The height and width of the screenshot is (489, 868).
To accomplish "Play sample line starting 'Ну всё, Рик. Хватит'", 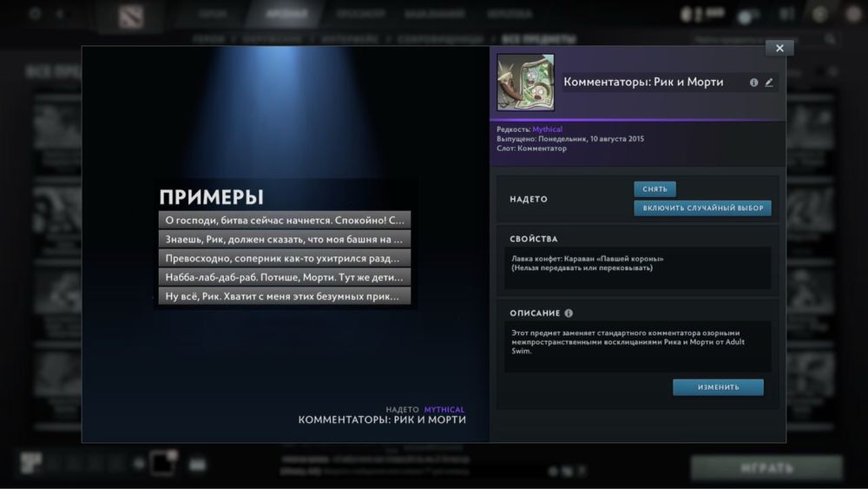I will pos(285,296).
